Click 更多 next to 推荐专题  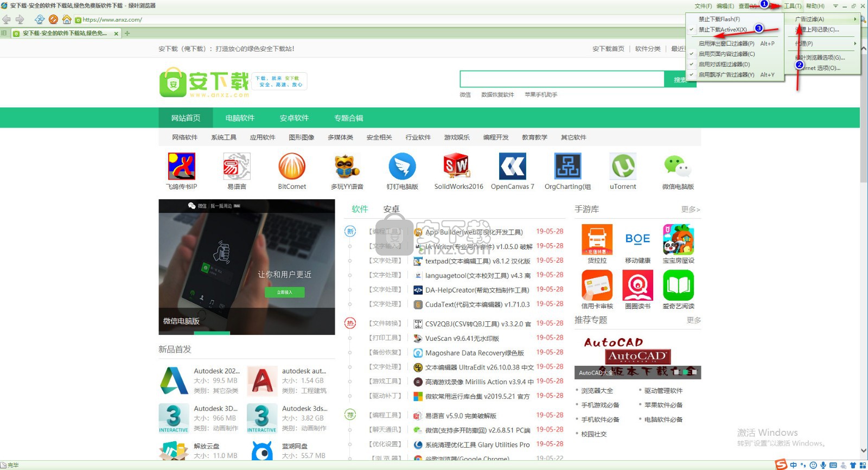pyautogui.click(x=694, y=320)
